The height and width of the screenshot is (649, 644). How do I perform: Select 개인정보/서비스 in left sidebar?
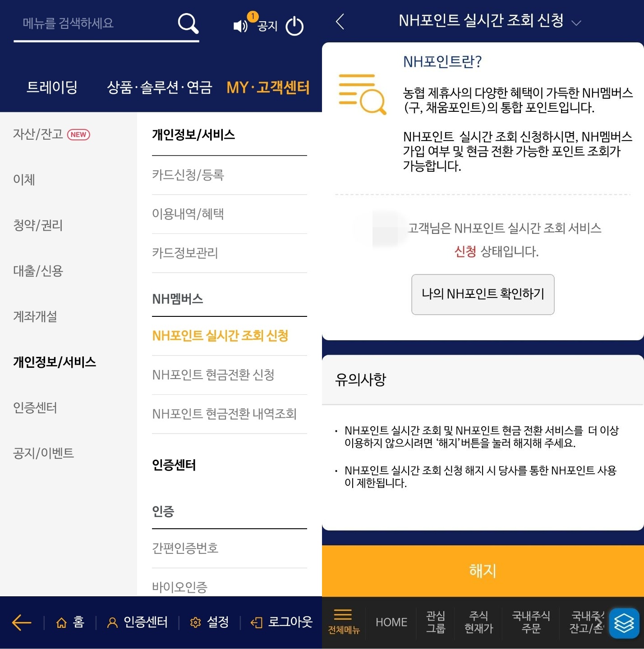click(x=55, y=361)
